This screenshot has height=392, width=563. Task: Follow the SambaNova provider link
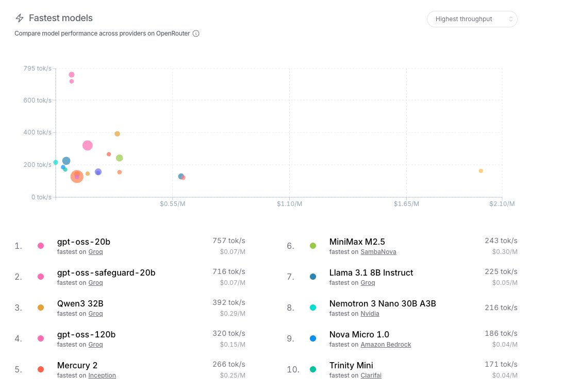tap(378, 252)
